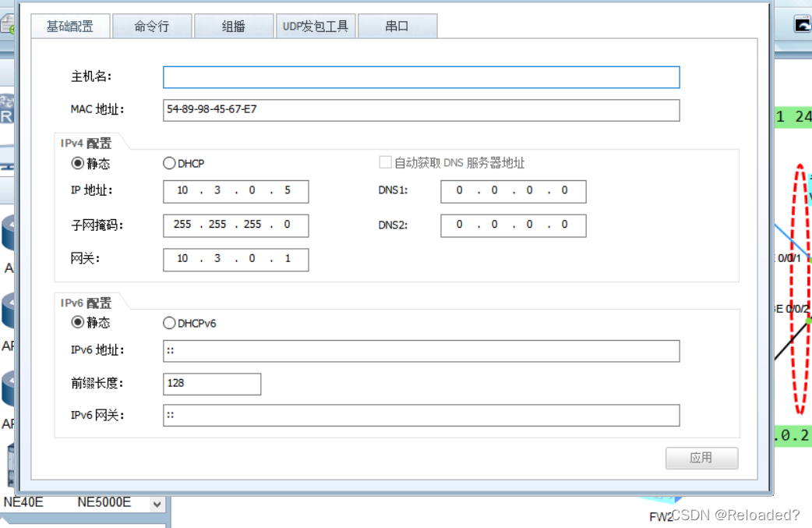Open the 组播 tab
The height and width of the screenshot is (528, 812).
tap(234, 27)
